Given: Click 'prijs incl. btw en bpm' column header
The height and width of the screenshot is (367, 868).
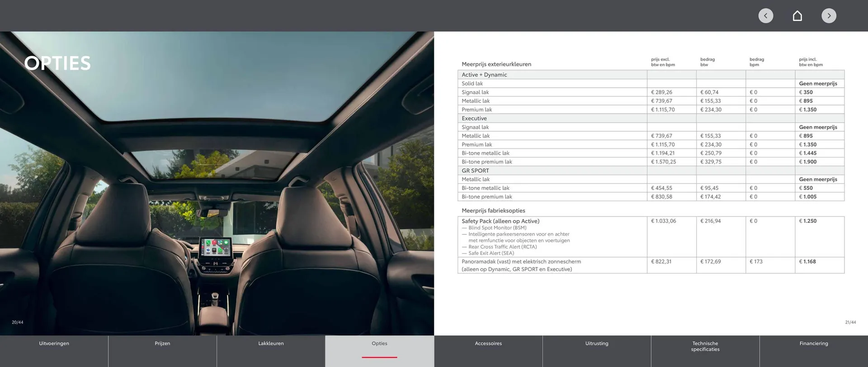Looking at the screenshot, I should point(811,62).
